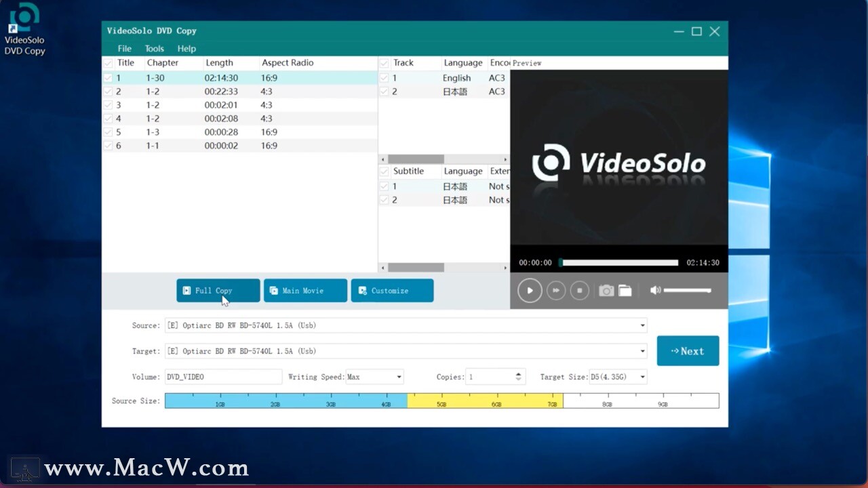Open the Help menu
The width and height of the screenshot is (868, 488).
tap(186, 49)
